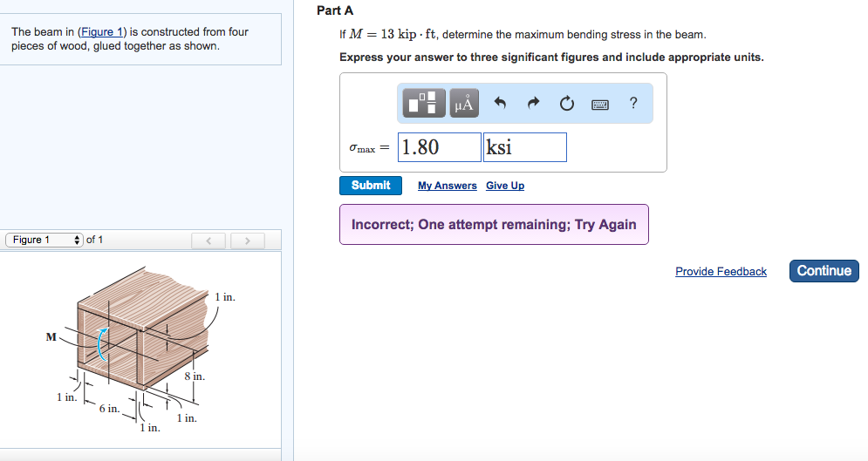Redo the answer edit

(533, 103)
